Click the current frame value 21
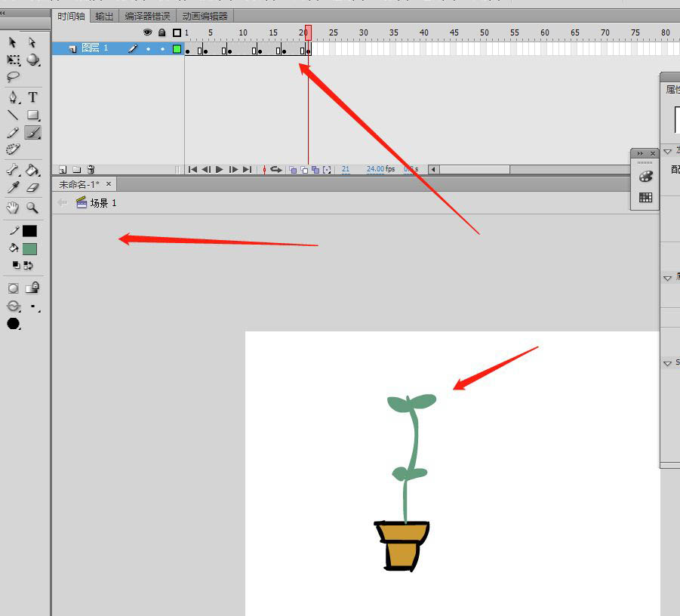 (x=346, y=169)
